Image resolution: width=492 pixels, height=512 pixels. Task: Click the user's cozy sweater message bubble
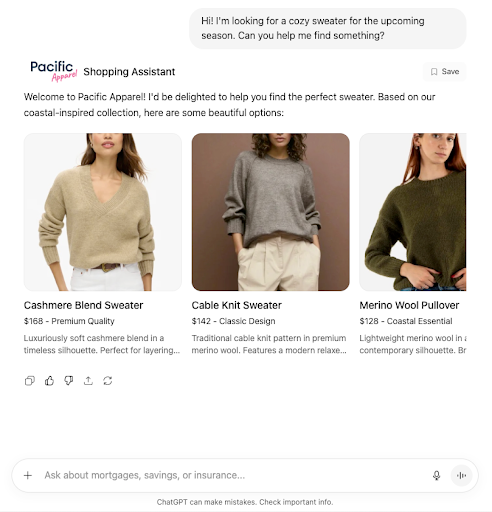pyautogui.click(x=328, y=28)
